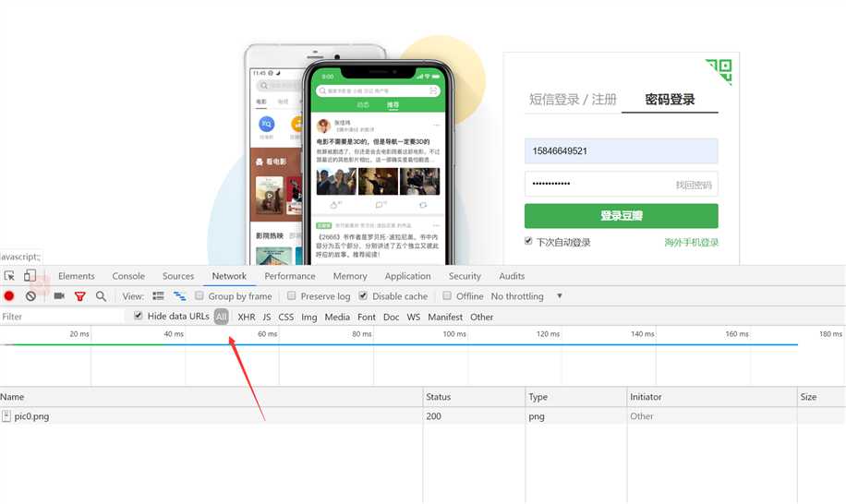Toggle the waterfall overview view icon
This screenshot has width=846, height=504.
click(x=180, y=296)
